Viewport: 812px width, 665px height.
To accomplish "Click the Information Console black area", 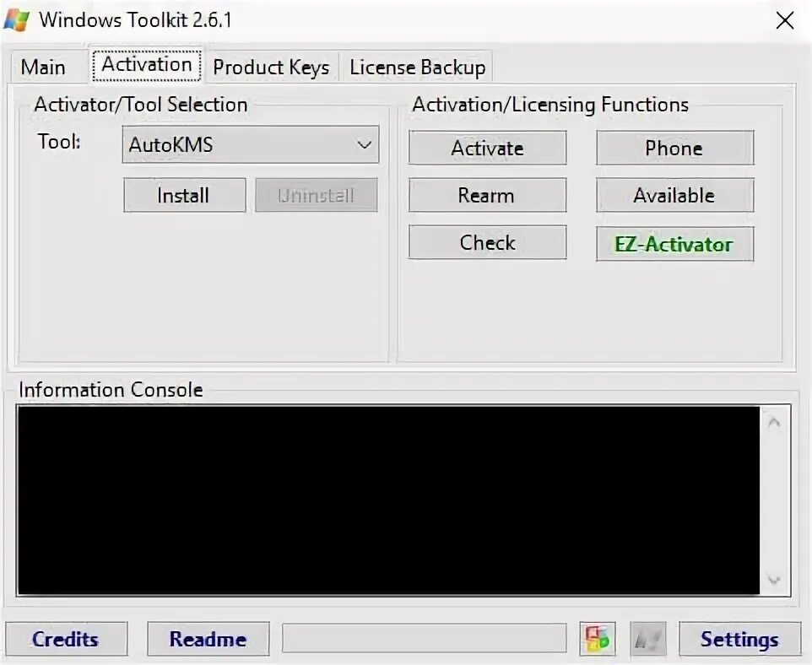I will [x=388, y=500].
